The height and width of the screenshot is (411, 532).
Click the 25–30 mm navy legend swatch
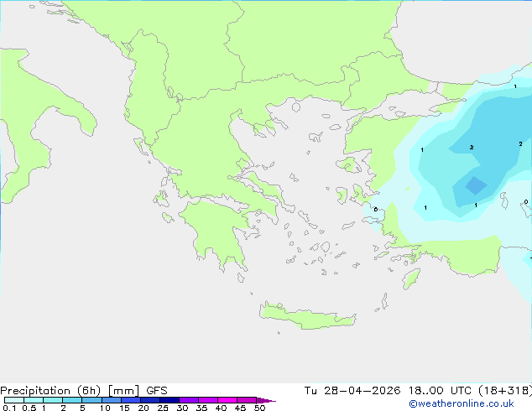(170, 400)
